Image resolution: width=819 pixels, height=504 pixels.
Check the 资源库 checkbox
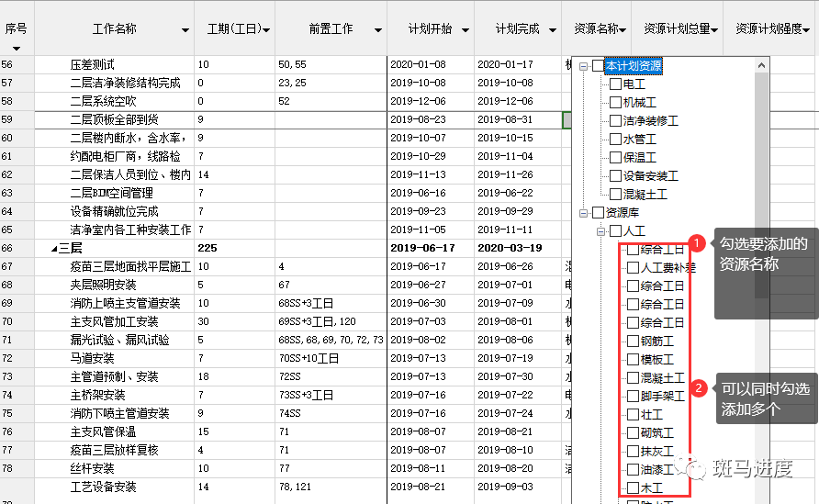point(598,213)
